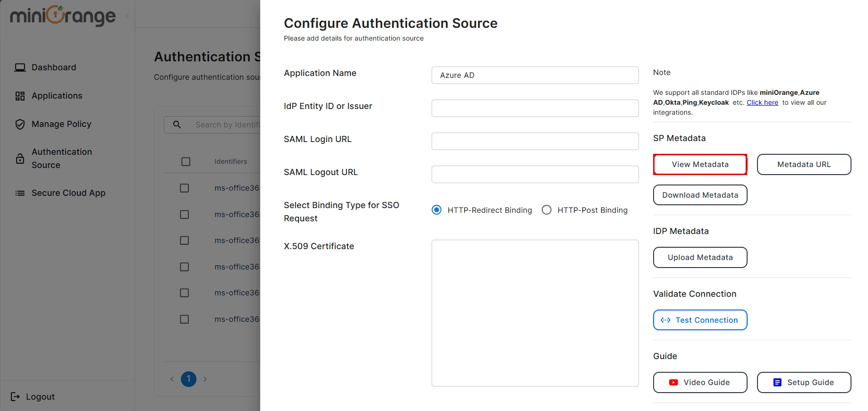Check the first ms-office365 row checkbox
Viewport: 868px width, 411px height.
click(x=185, y=188)
